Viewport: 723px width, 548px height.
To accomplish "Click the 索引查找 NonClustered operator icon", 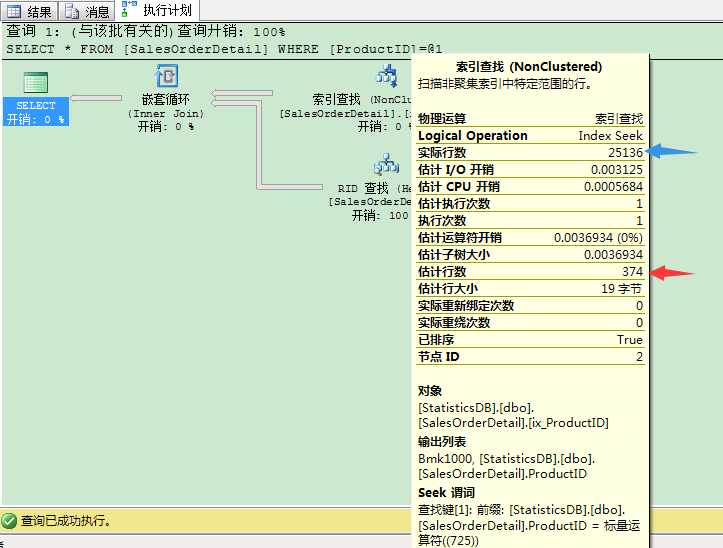I will point(387,76).
